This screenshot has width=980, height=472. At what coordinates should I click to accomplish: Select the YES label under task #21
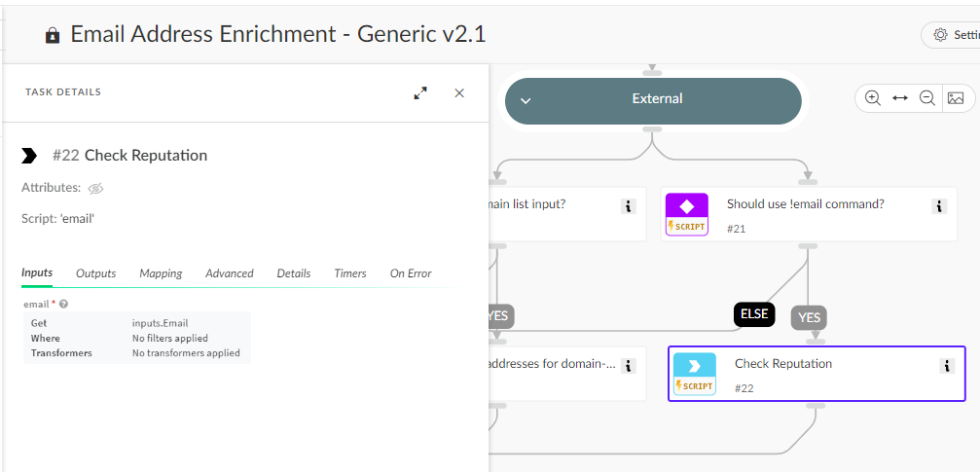coord(809,318)
